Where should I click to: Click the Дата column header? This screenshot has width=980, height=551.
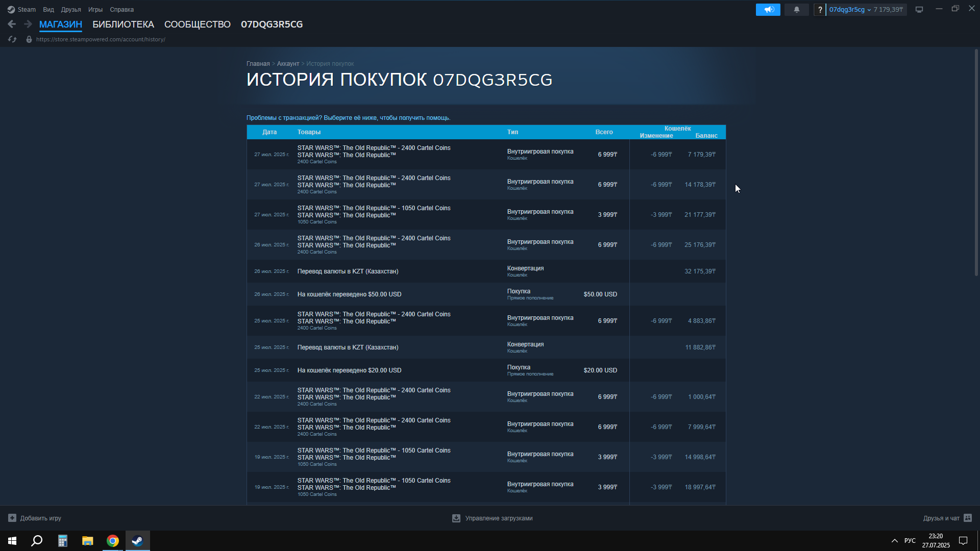tap(269, 132)
